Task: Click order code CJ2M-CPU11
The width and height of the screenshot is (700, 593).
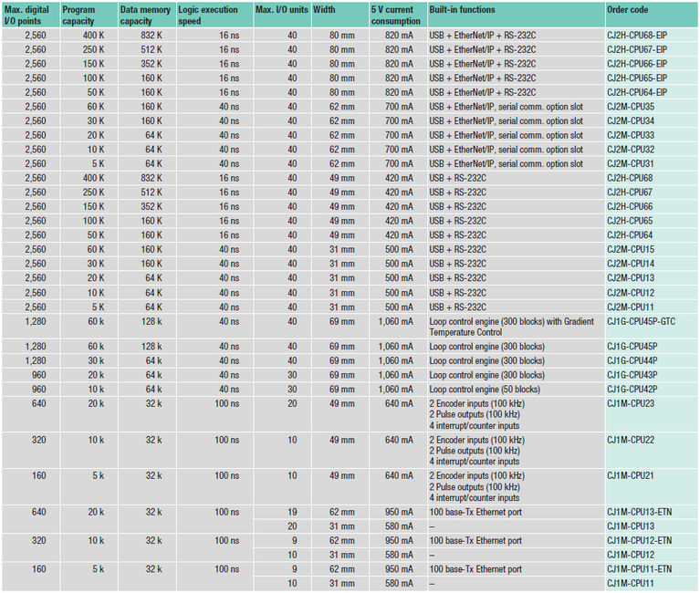Action: (630, 307)
